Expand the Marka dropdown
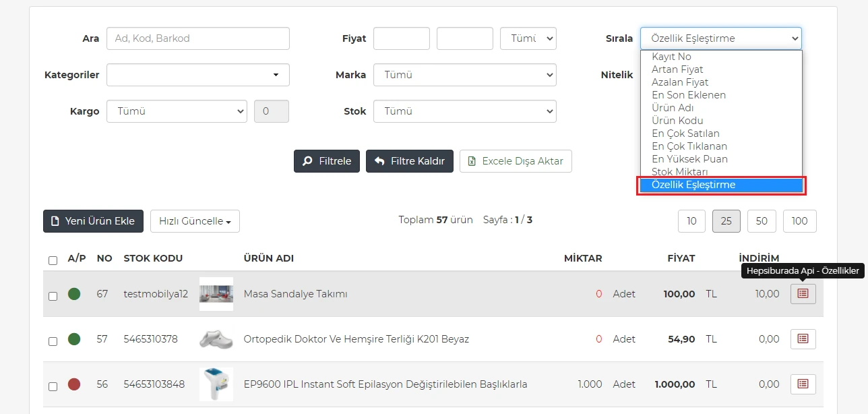 (x=464, y=75)
